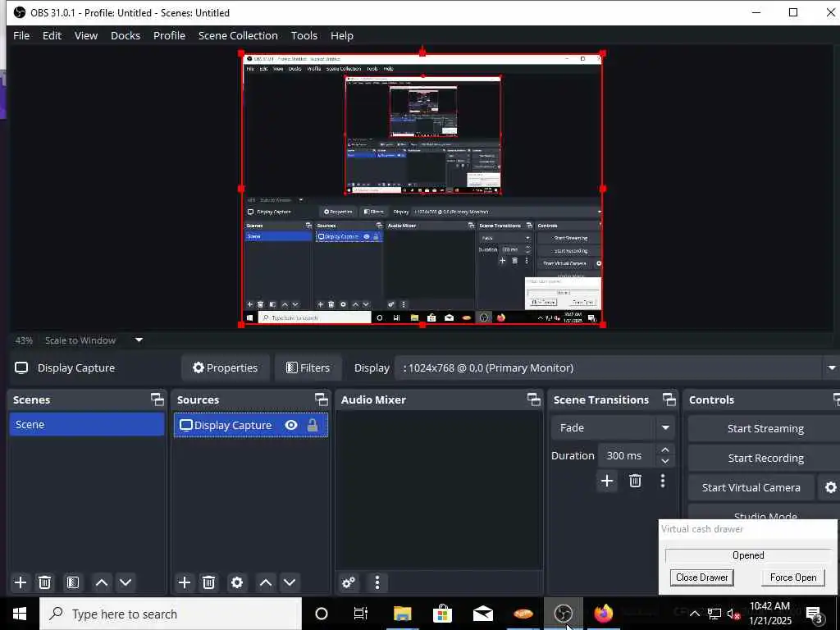Image resolution: width=840 pixels, height=630 pixels.
Task: Open Audio Mixer advanced properties gears icon
Action: pos(349,582)
